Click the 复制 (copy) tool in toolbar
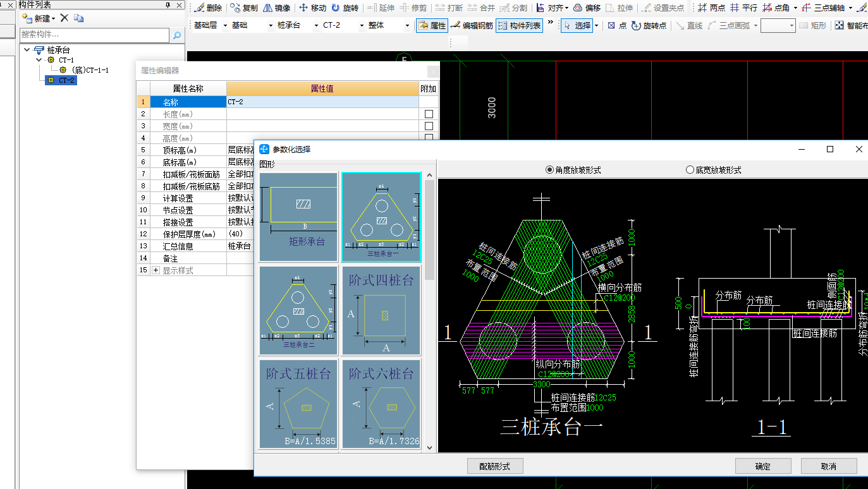Viewport: 868px width, 489px height. 244,8
